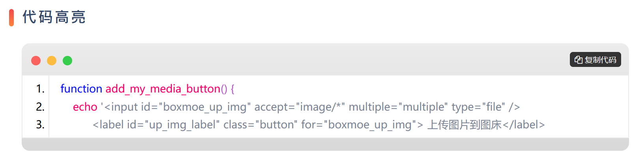
Task: Click line number 3 in the gutter
Action: pos(40,125)
